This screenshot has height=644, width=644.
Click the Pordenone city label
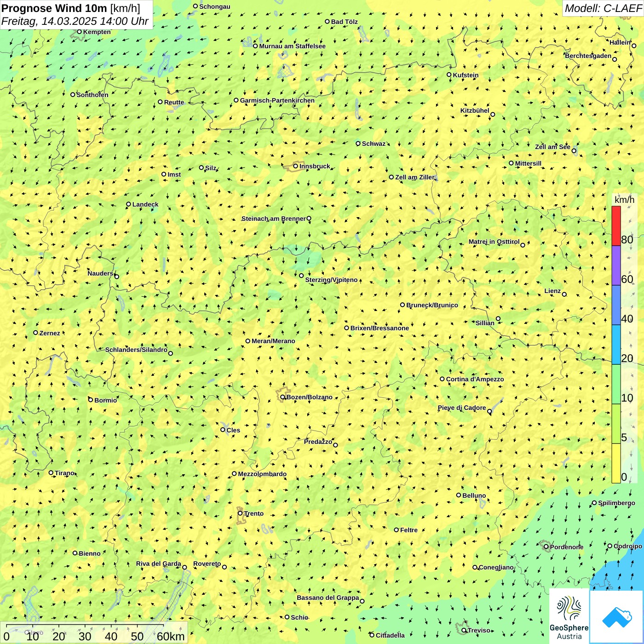click(x=567, y=547)
